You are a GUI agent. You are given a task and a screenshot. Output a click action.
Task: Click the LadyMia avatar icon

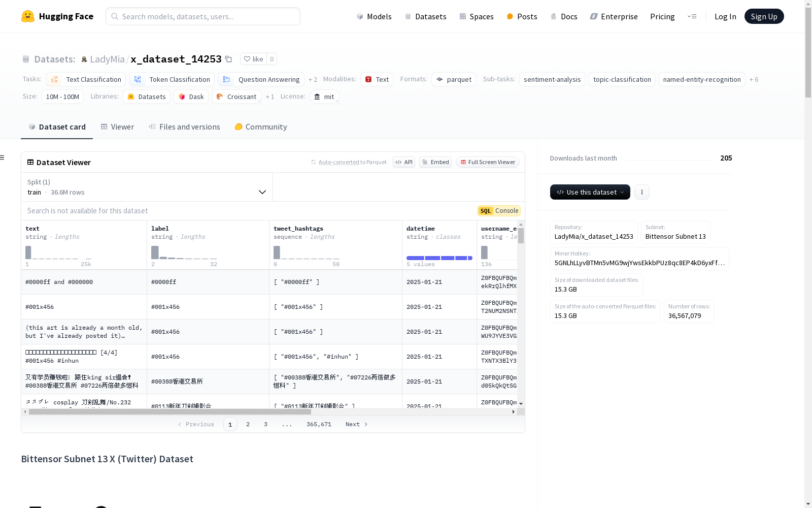coord(84,59)
